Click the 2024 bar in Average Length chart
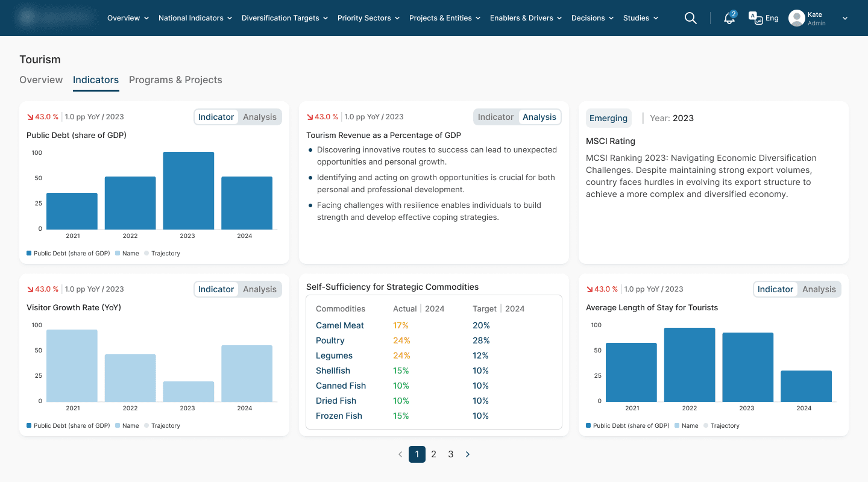This screenshot has width=868, height=482. click(x=806, y=386)
